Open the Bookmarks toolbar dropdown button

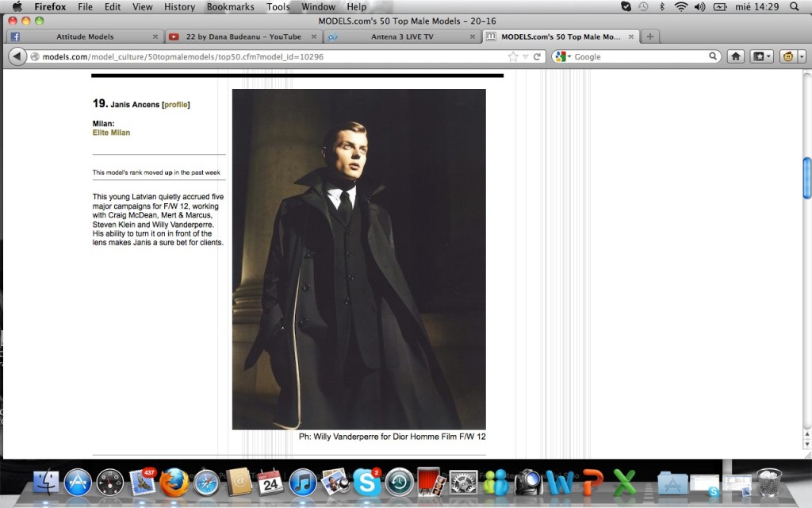(762, 56)
